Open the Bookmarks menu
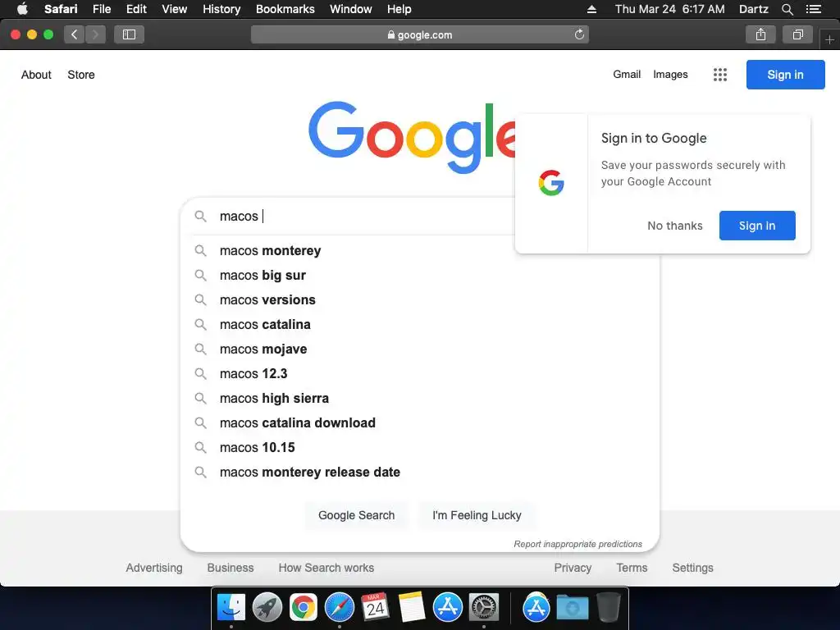This screenshot has height=630, width=840. (x=285, y=9)
